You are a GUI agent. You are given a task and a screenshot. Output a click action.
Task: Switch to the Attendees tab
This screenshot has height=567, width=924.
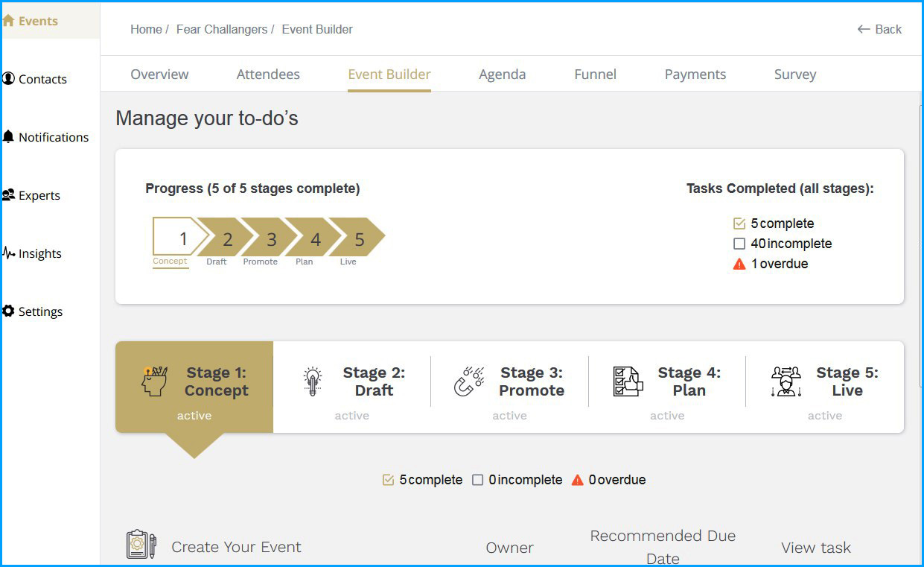point(268,75)
